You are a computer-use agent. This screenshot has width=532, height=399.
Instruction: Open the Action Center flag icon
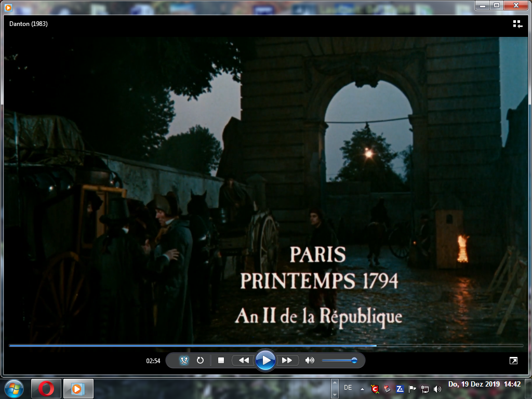click(x=412, y=389)
